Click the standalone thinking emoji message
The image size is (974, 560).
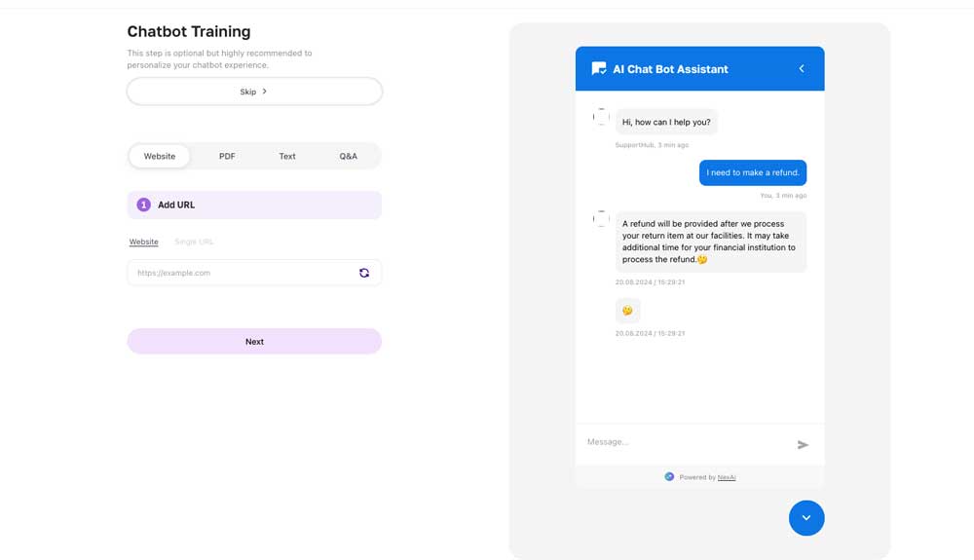(627, 311)
